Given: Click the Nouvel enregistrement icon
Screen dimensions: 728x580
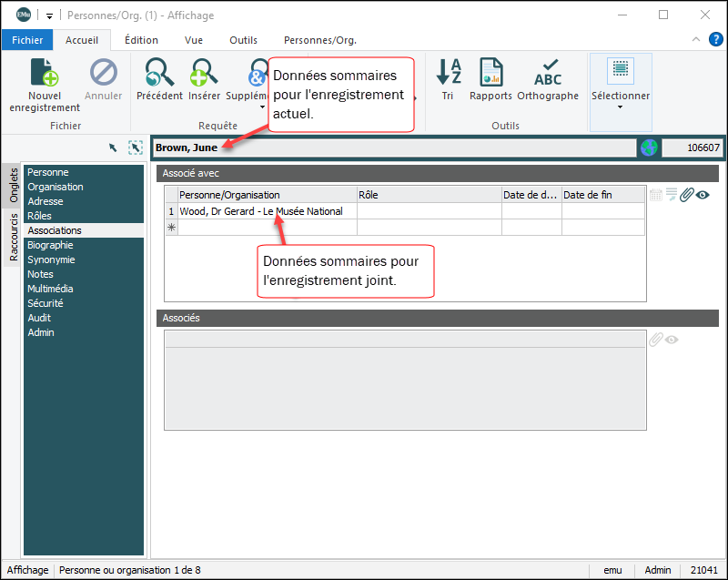Looking at the screenshot, I should (x=45, y=73).
